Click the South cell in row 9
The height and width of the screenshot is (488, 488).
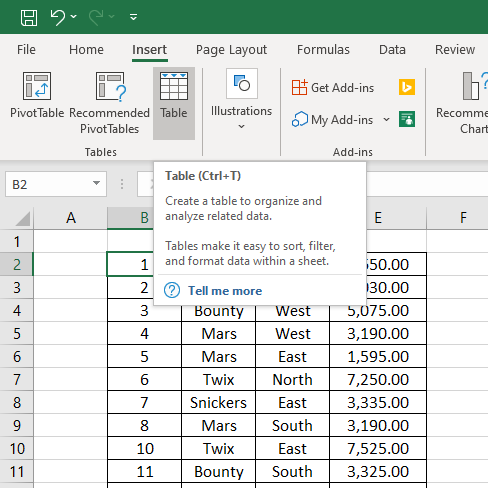[x=292, y=425]
